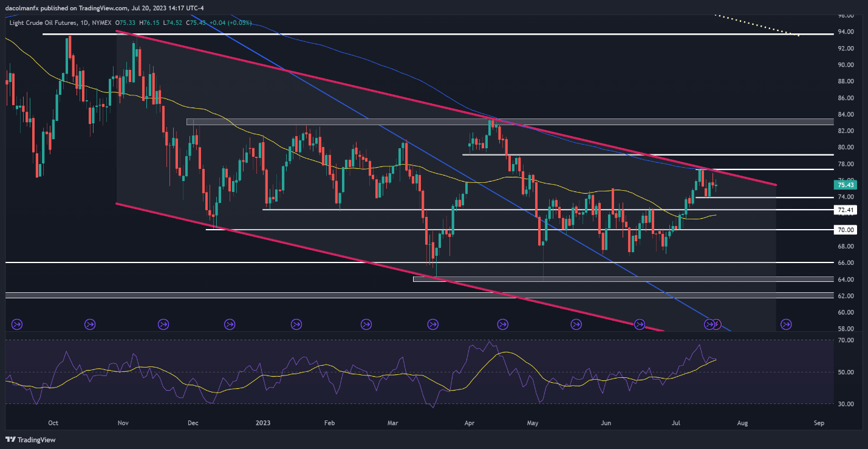The image size is (868, 449).
Task: Click the Sep label on time axis
Action: tap(818, 422)
